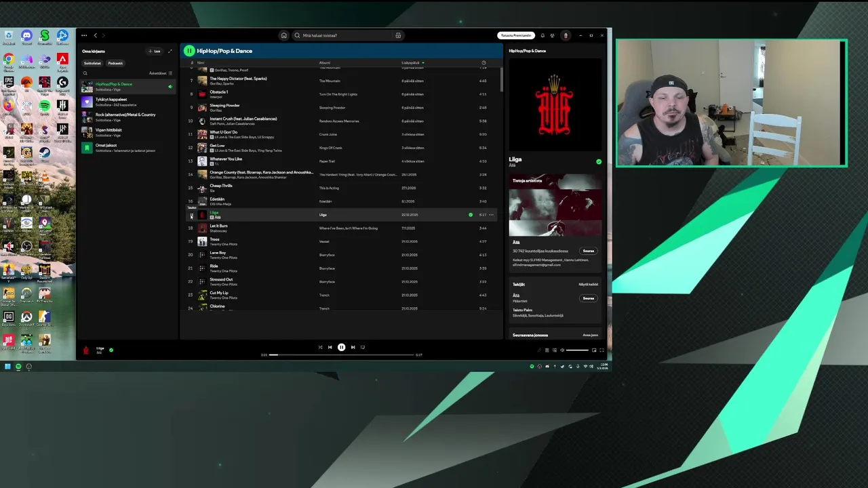Follow Ässä in the Tekijät credits section

click(589, 298)
